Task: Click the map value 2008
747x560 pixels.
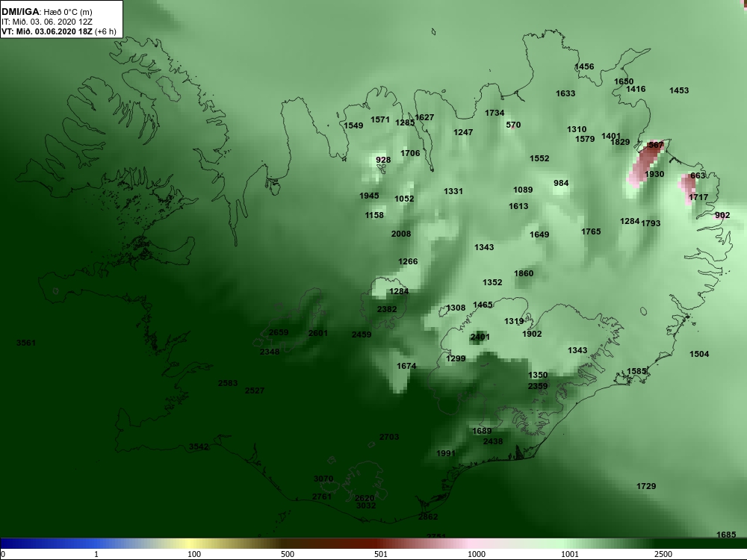Action: pos(400,234)
